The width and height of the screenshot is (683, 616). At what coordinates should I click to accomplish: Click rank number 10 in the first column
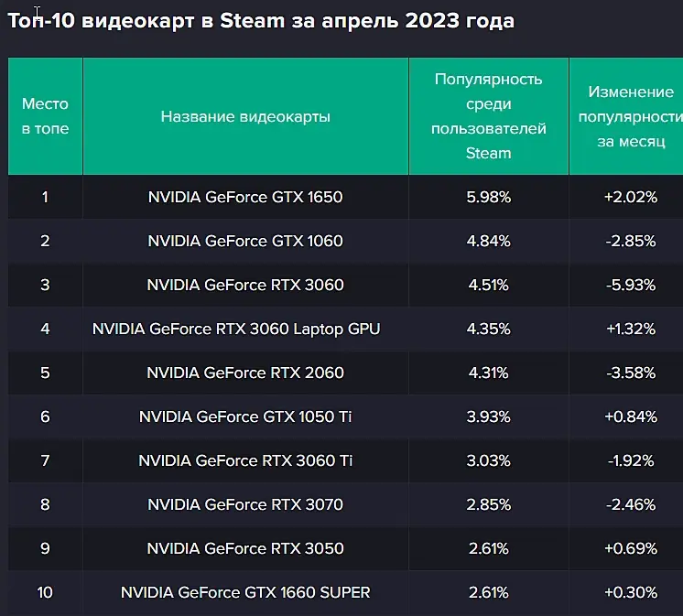(x=45, y=592)
